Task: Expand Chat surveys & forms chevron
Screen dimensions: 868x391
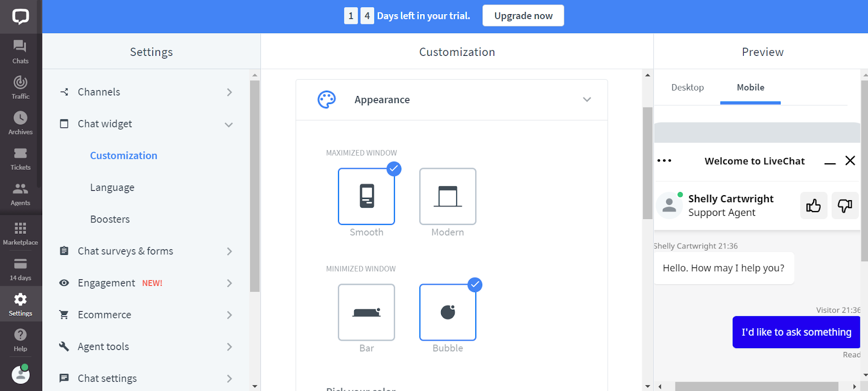Action: 229,251
